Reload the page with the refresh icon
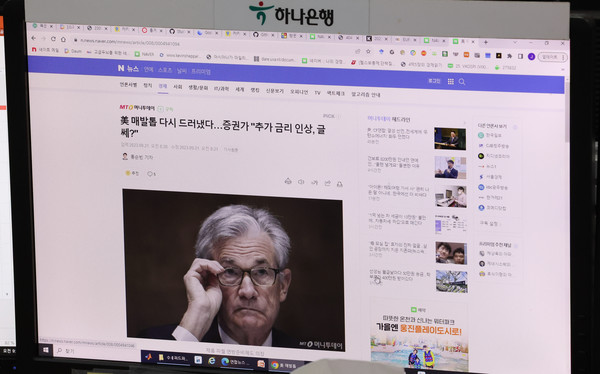 53,39
